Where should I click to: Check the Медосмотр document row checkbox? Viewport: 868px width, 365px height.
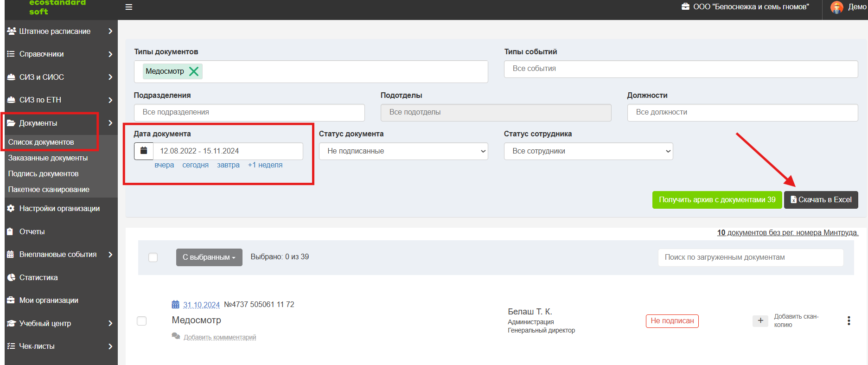pos(142,321)
